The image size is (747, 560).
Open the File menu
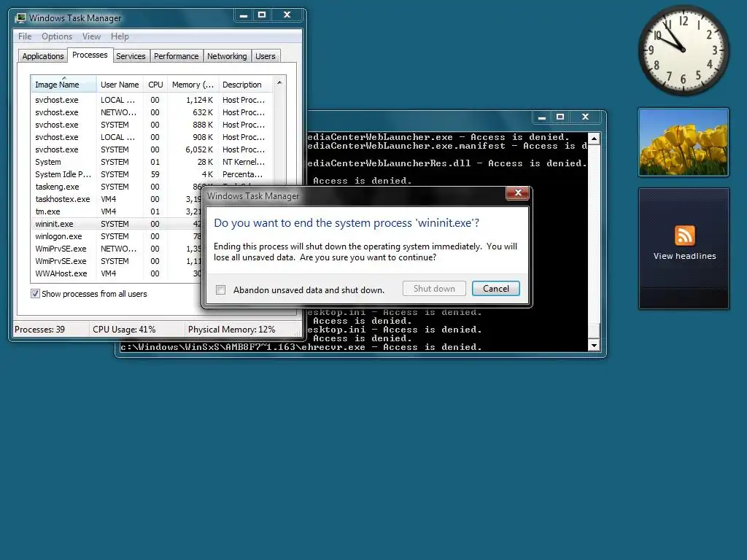tap(25, 36)
